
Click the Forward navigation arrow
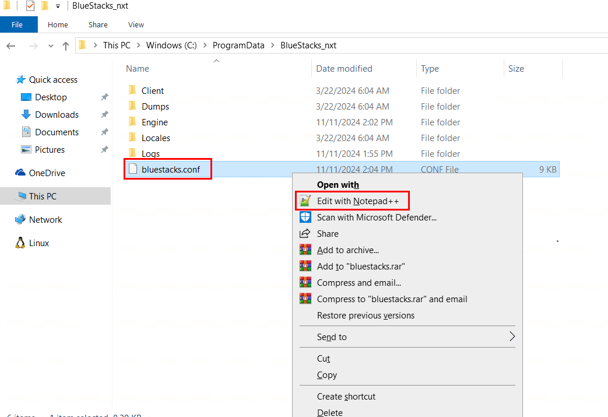33,46
